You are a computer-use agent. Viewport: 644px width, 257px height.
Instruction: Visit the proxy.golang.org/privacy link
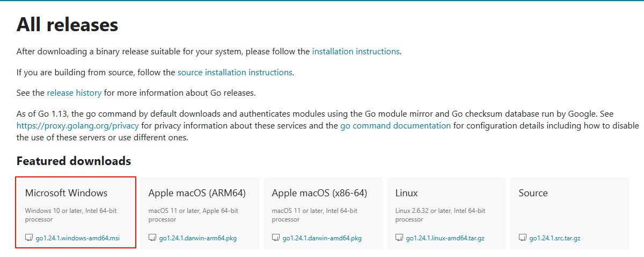(x=77, y=126)
